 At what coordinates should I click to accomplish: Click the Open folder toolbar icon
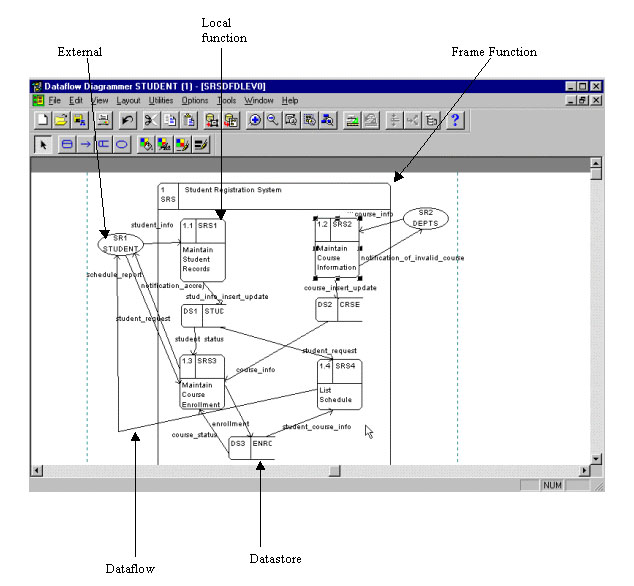60,120
